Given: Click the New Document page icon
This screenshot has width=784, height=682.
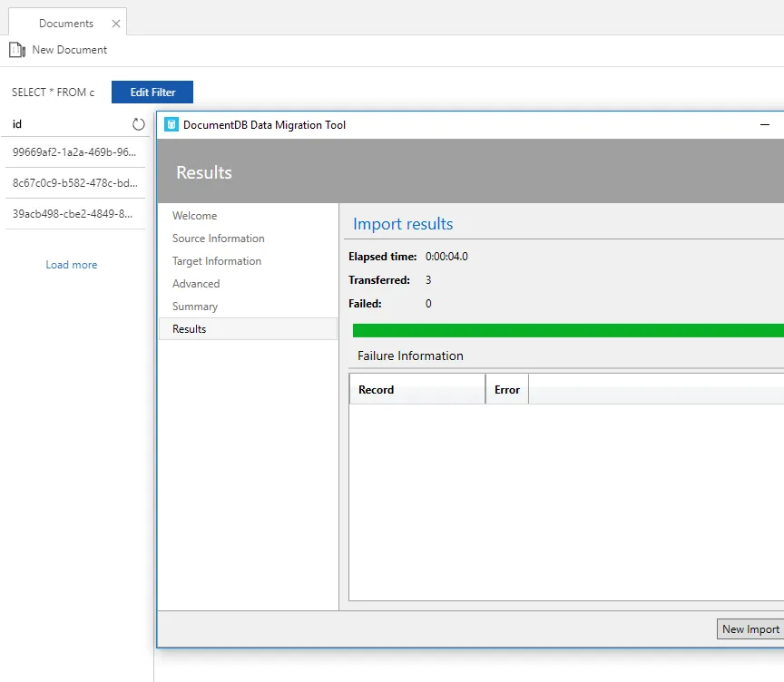Looking at the screenshot, I should [x=17, y=50].
